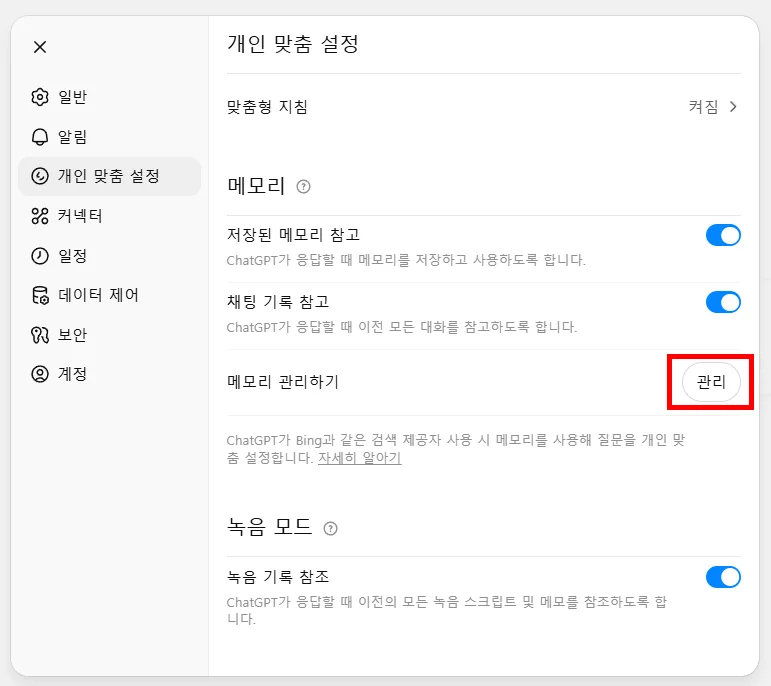771x686 pixels.
Task: Click the key icon beside 보안
Action: (40, 335)
